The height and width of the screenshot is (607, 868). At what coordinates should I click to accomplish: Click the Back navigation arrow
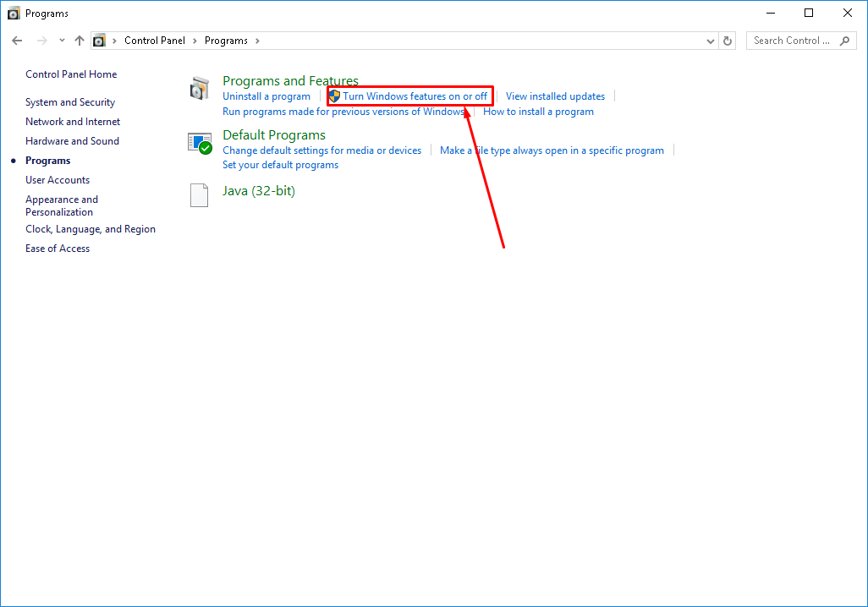(17, 41)
